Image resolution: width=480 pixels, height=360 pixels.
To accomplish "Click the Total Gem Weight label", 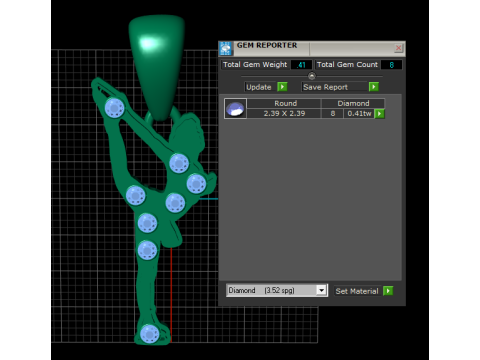I will click(x=255, y=65).
